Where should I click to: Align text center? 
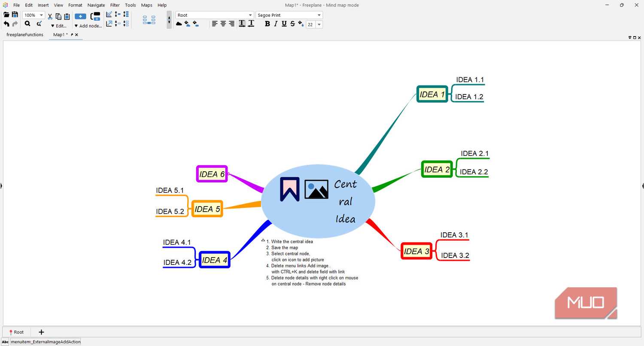pyautogui.click(x=223, y=24)
